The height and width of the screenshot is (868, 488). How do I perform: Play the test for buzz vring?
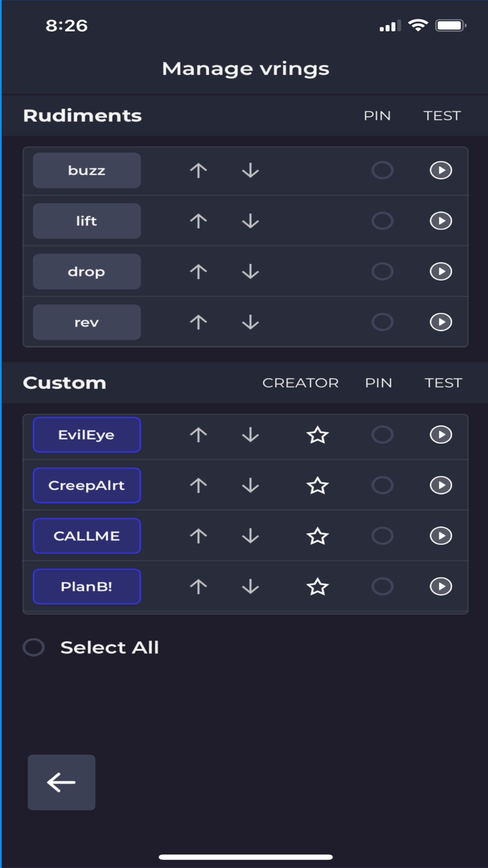click(x=441, y=170)
